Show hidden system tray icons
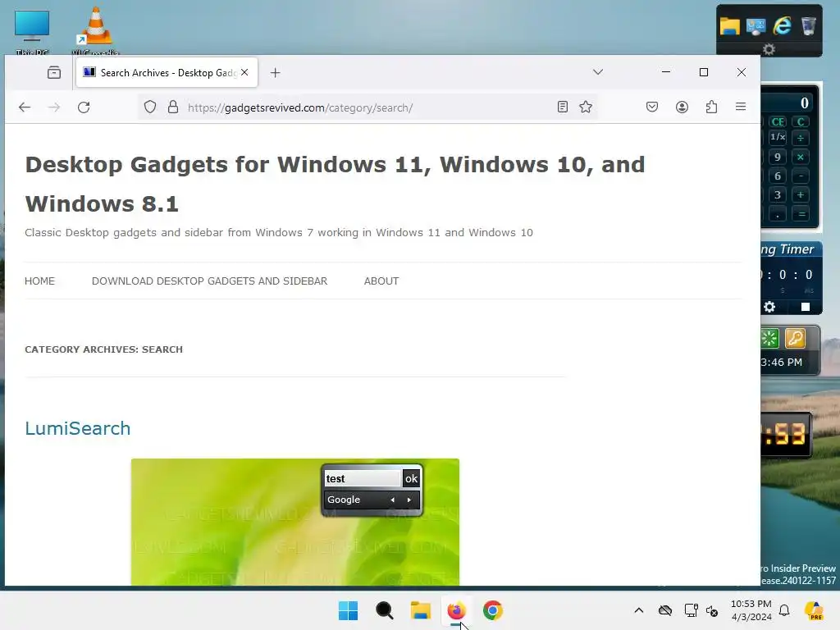The width and height of the screenshot is (840, 630). tap(638, 610)
